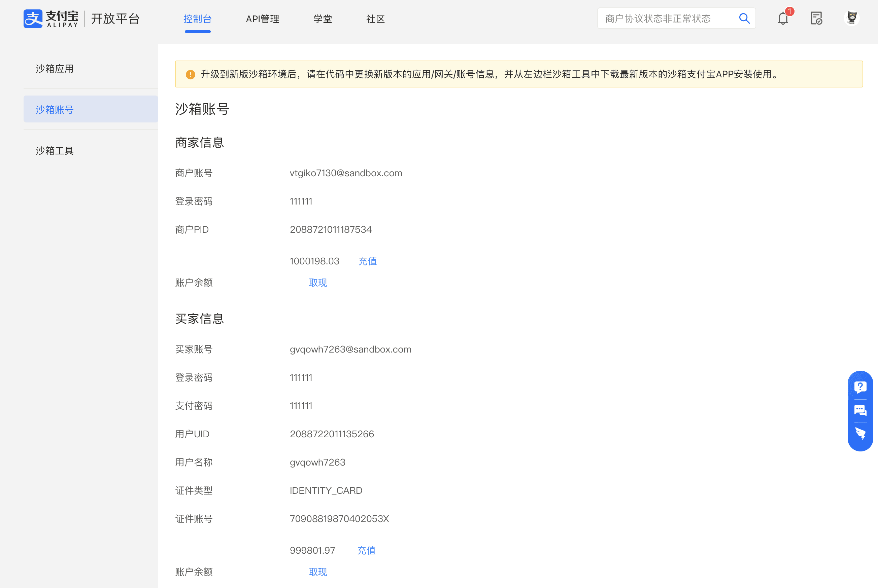Open the chat feedback floating icon
The image size is (878, 588).
click(860, 410)
